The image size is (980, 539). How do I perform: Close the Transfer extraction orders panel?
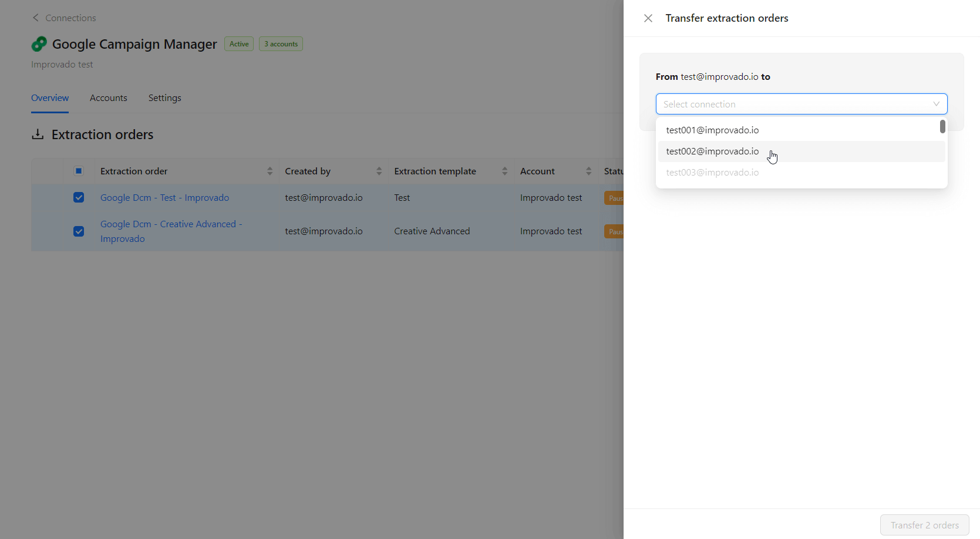648,18
